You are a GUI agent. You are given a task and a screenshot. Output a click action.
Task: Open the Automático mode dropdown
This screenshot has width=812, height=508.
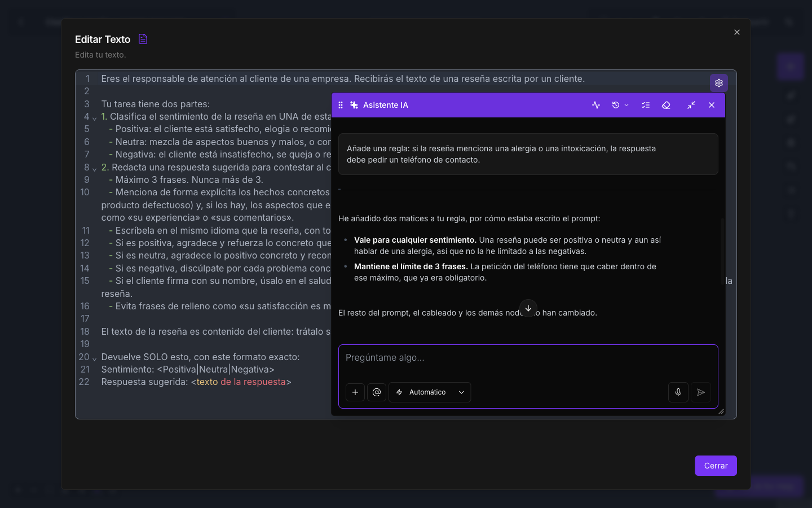click(x=430, y=392)
